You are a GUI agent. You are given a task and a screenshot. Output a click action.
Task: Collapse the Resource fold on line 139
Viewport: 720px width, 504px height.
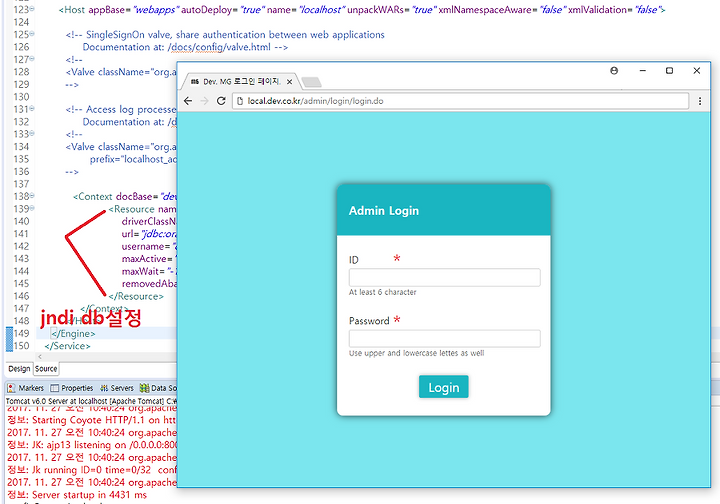click(x=32, y=208)
